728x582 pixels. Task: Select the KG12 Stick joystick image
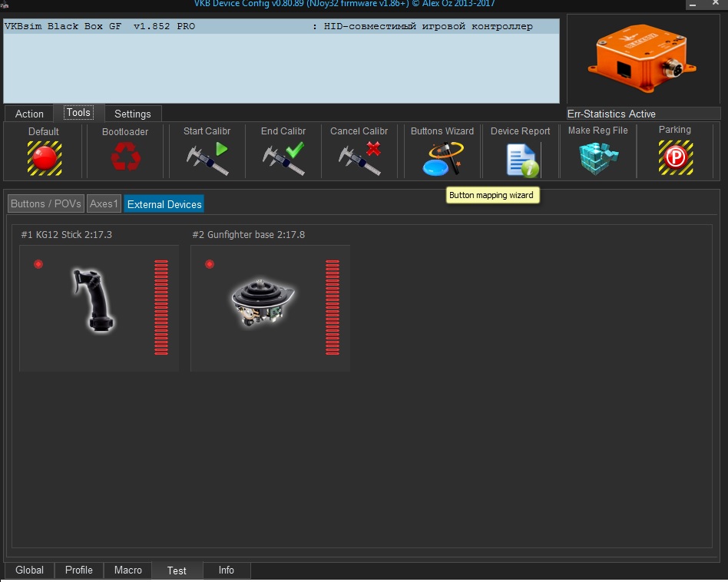tap(94, 299)
